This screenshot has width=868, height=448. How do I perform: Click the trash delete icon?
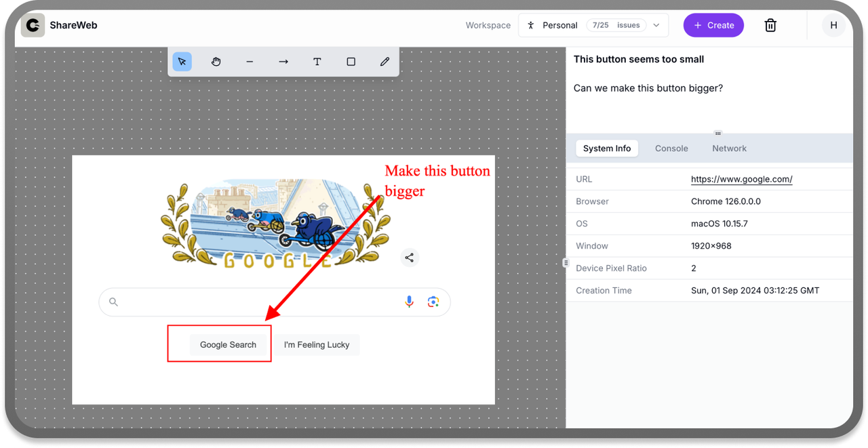tap(770, 26)
